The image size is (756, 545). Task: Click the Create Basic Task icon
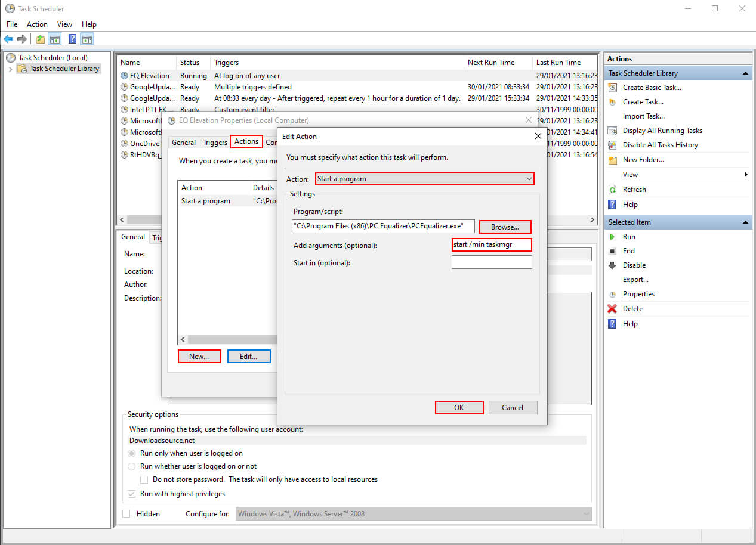[612, 87]
